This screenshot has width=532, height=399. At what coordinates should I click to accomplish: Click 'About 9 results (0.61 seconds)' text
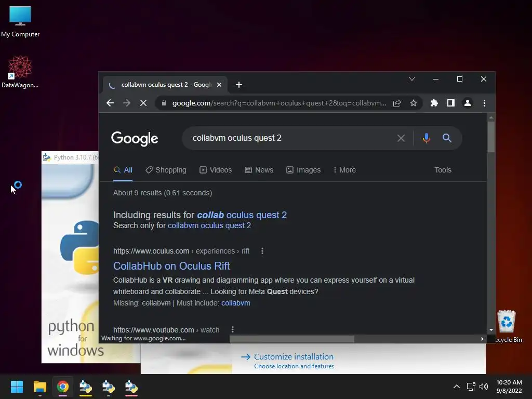[163, 193]
